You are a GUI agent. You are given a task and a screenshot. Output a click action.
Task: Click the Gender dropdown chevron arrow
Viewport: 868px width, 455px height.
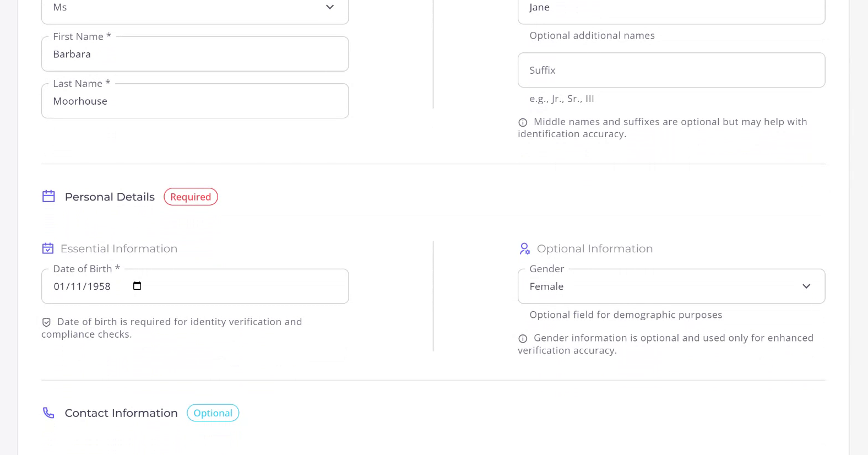point(806,286)
